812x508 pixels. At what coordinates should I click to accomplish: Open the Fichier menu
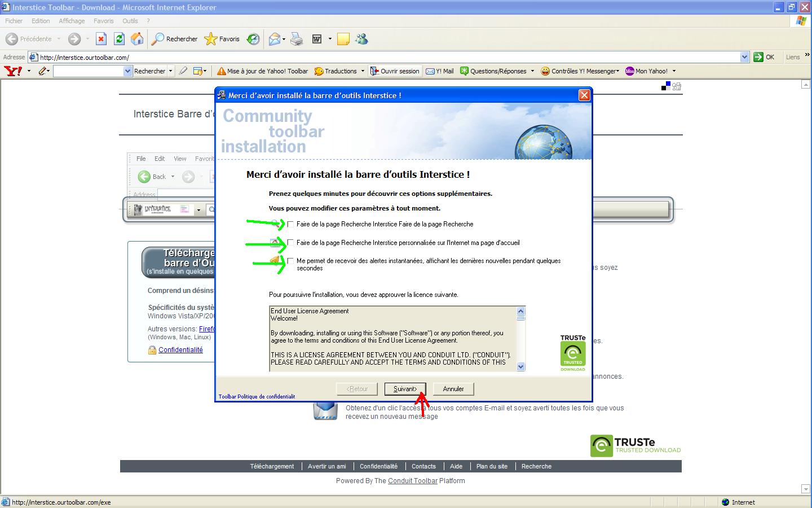[x=14, y=21]
